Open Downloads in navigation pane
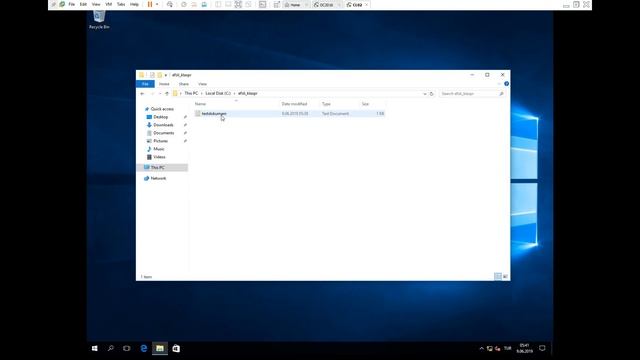This screenshot has height=360, width=640. 163,125
